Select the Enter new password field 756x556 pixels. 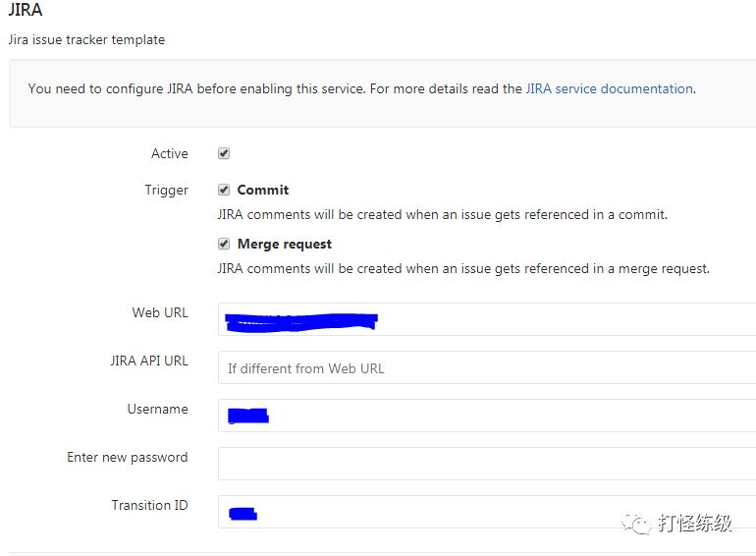tap(487, 464)
